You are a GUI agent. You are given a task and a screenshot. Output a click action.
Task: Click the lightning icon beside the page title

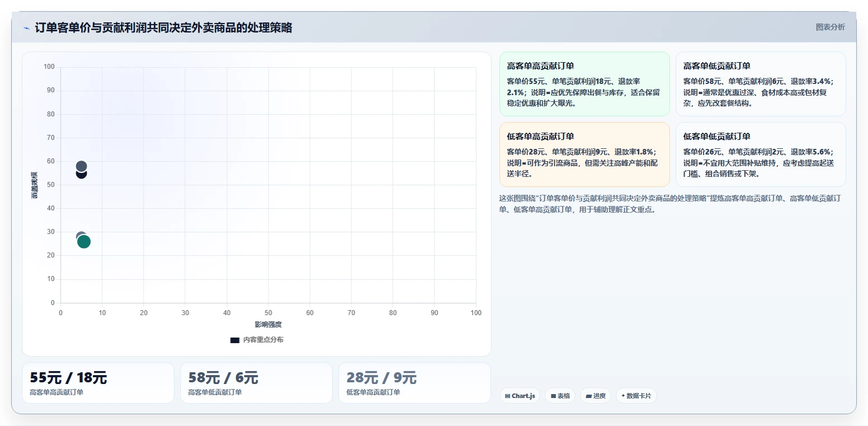click(x=27, y=28)
